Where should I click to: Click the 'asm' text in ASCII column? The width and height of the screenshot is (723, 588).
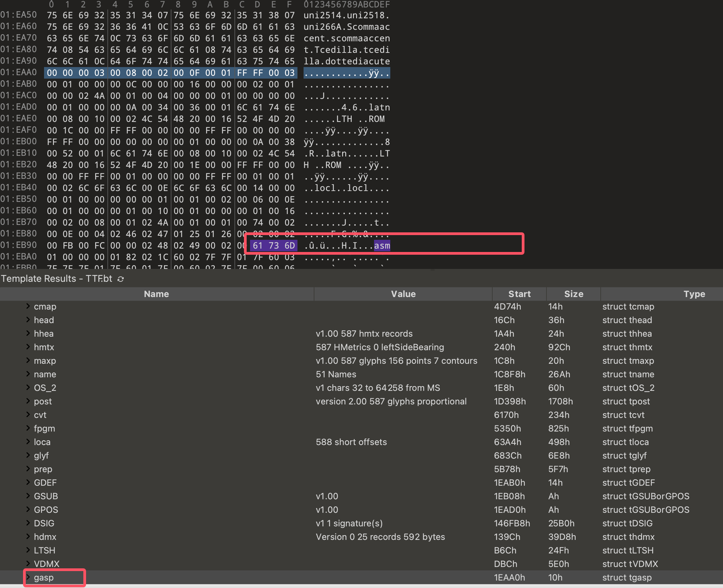click(x=382, y=246)
